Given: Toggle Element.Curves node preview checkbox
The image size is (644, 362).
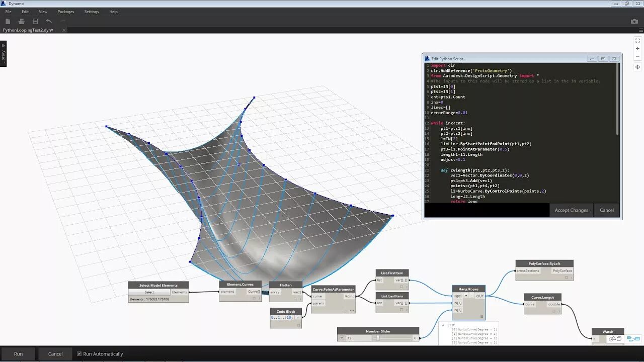Looking at the screenshot, I should click(254, 298).
